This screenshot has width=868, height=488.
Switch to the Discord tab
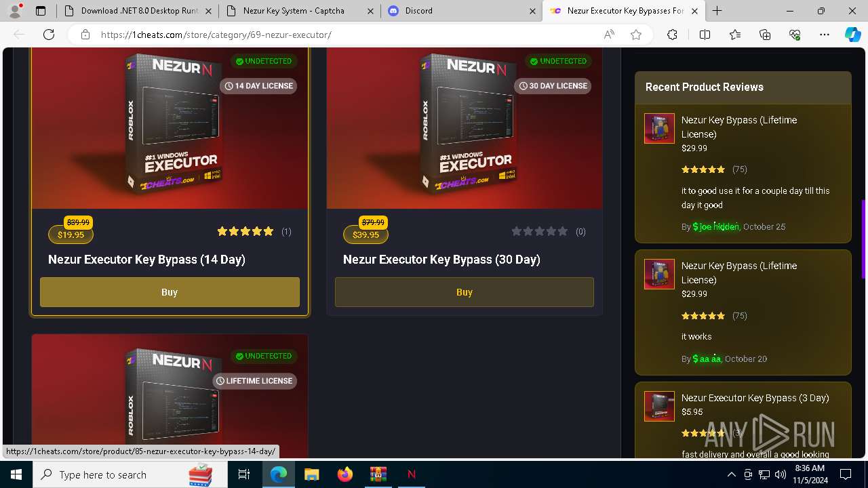(461, 11)
